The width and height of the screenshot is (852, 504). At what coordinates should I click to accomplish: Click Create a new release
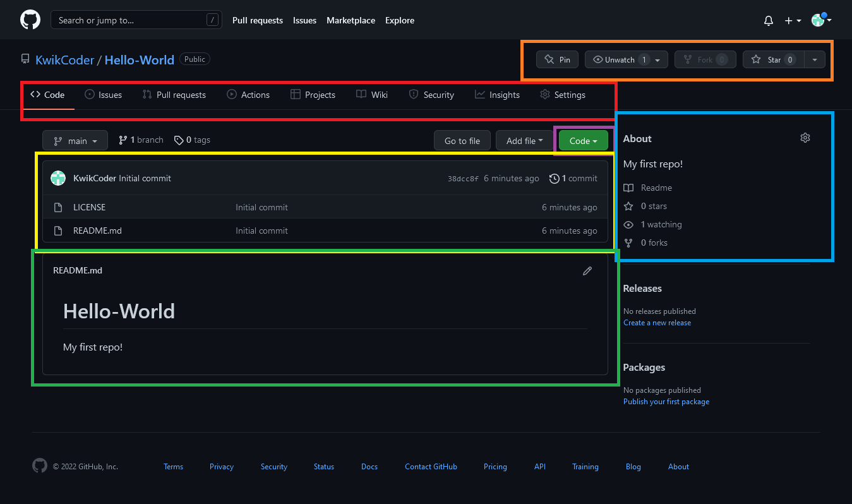pos(657,323)
